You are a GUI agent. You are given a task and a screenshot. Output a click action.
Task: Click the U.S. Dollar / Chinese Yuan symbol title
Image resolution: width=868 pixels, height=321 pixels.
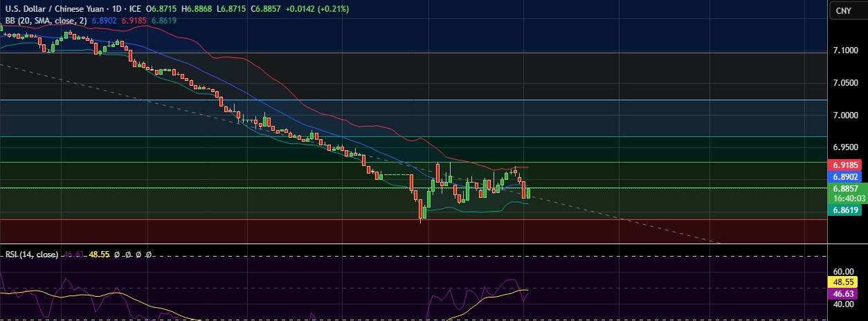[x=55, y=9]
